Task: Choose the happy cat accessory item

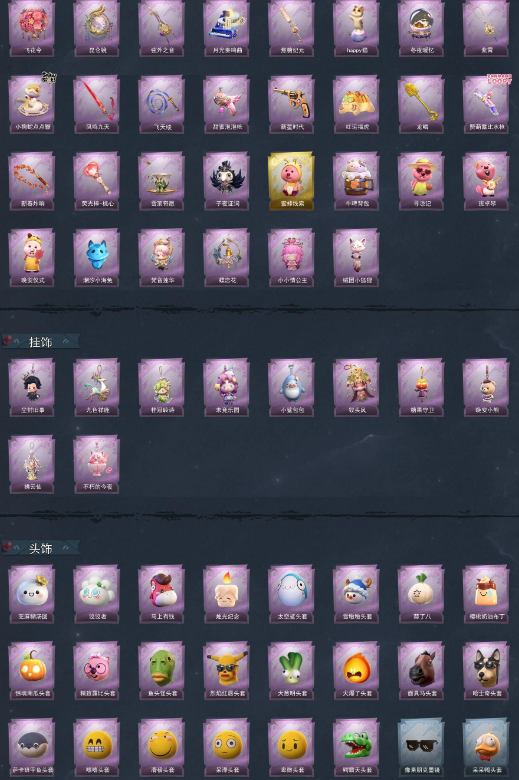Action: click(x=356, y=28)
